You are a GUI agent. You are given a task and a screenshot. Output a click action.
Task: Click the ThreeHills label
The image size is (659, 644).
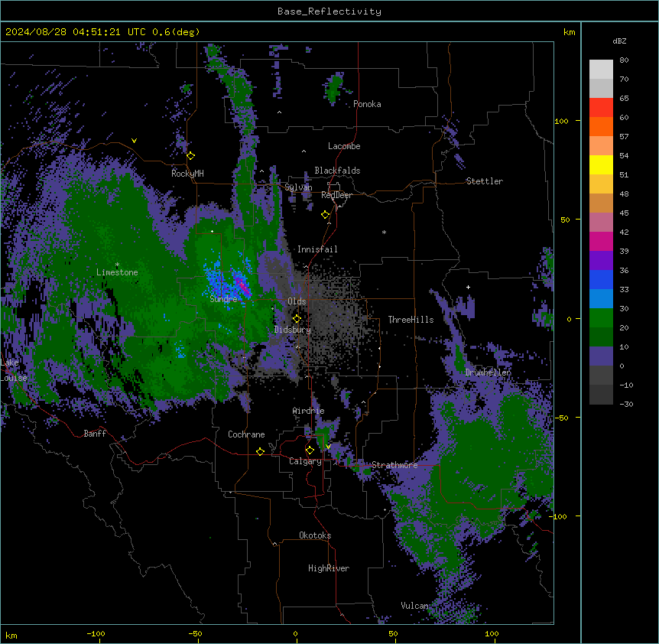(x=411, y=320)
